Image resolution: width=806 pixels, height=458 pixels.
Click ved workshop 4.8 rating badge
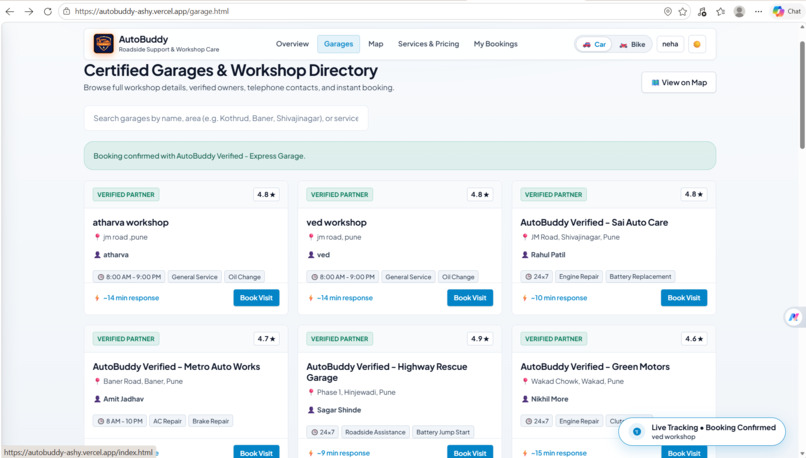480,194
